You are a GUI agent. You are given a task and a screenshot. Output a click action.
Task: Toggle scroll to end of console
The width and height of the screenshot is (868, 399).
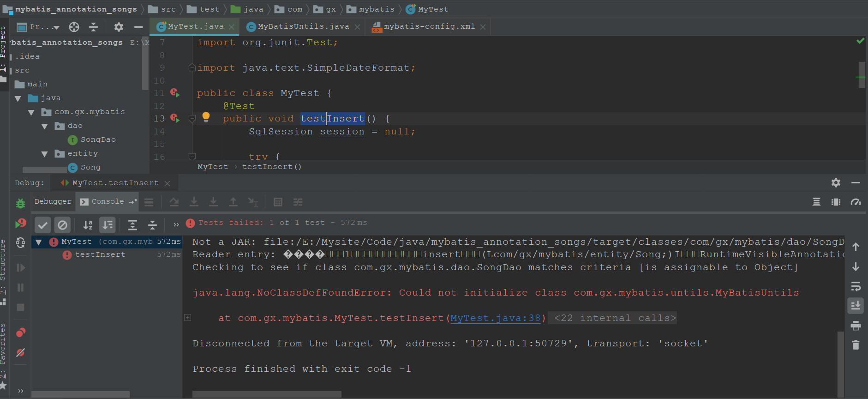[856, 305]
